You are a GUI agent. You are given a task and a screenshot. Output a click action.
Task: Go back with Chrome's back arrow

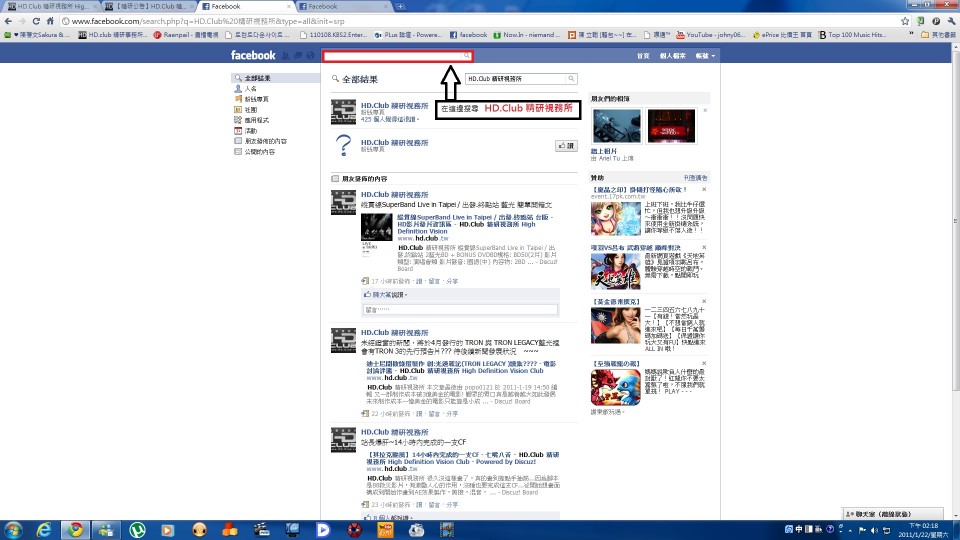(8, 21)
